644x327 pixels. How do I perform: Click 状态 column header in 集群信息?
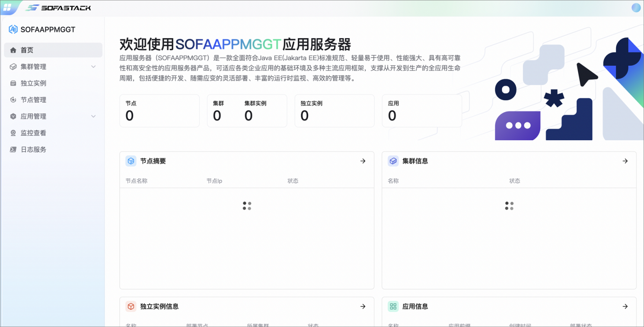pyautogui.click(x=515, y=181)
